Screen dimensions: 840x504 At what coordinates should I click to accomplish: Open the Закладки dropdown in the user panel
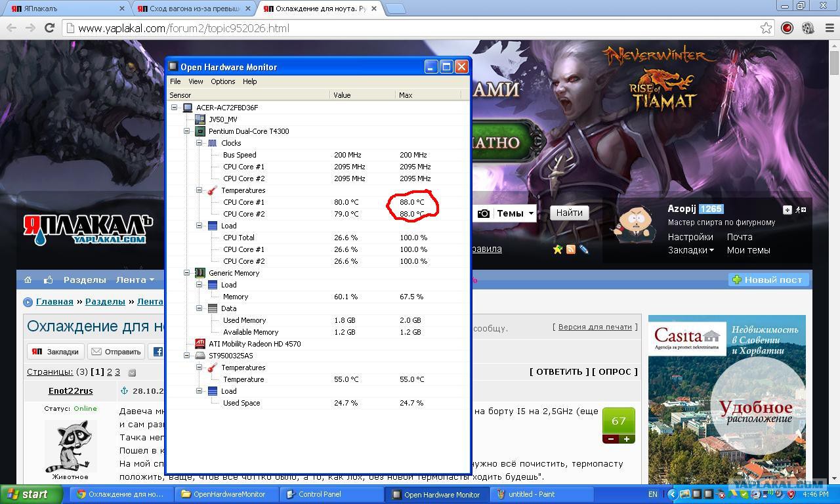click(691, 250)
